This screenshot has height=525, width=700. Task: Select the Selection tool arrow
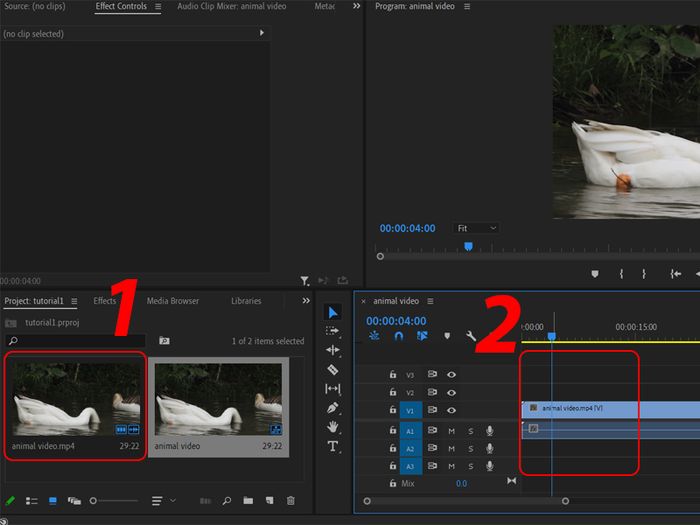[333, 312]
